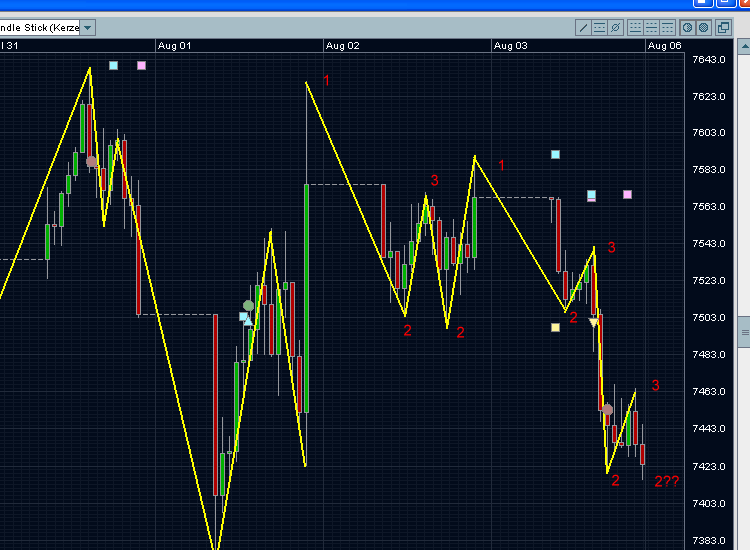This screenshot has height=550, width=750.
Task: Click middle dashed-lines grid icon
Action: coord(650,27)
